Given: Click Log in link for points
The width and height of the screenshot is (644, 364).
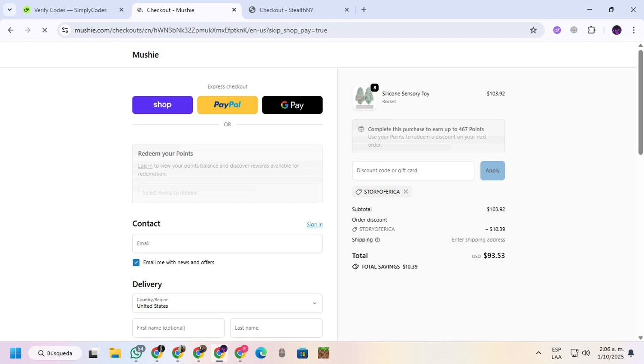Looking at the screenshot, I should click(145, 166).
